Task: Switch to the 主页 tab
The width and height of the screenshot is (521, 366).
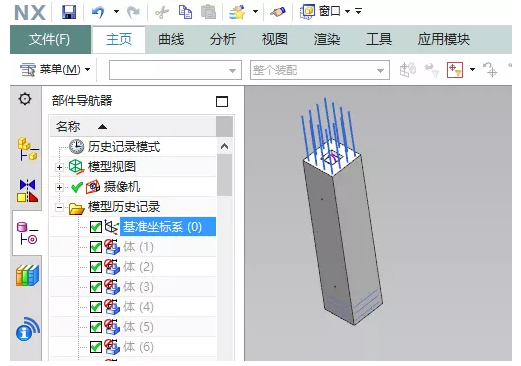Action: pos(119,40)
